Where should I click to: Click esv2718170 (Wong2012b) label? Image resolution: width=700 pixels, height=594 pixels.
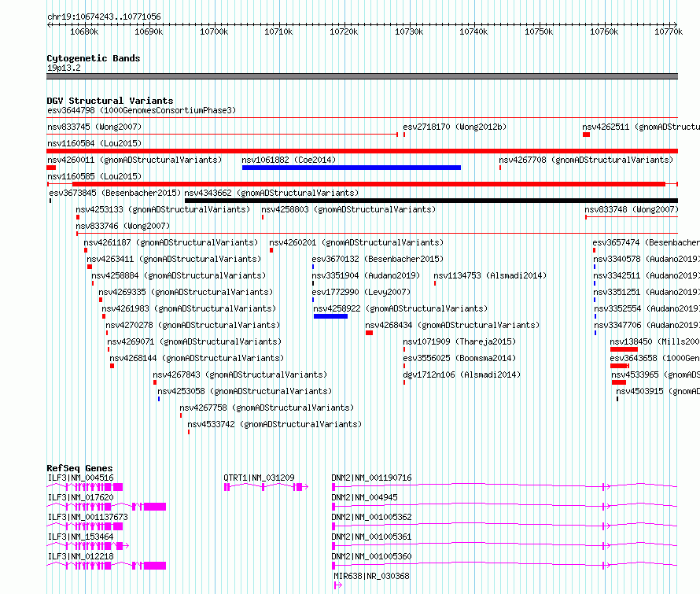(x=455, y=127)
